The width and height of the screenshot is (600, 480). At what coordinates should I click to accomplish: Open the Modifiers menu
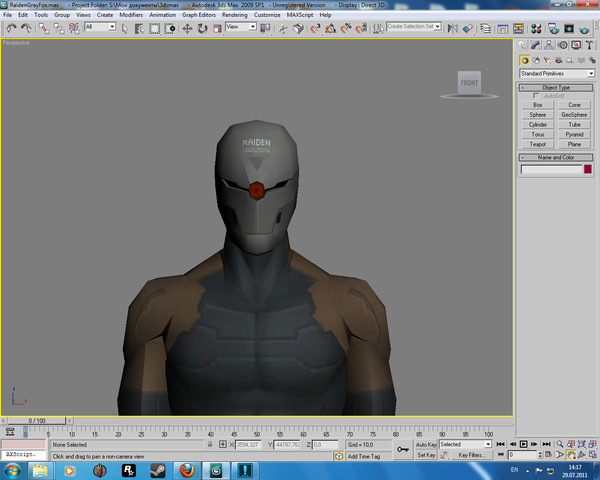pyautogui.click(x=131, y=15)
